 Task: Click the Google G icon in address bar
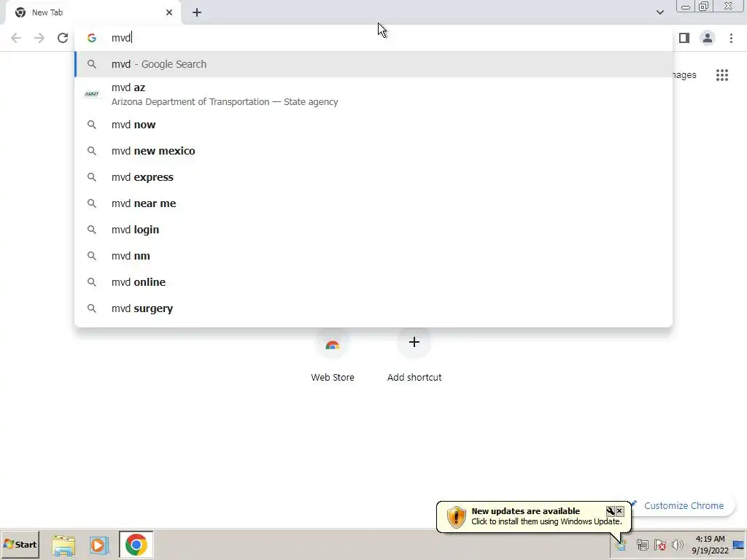tap(91, 38)
